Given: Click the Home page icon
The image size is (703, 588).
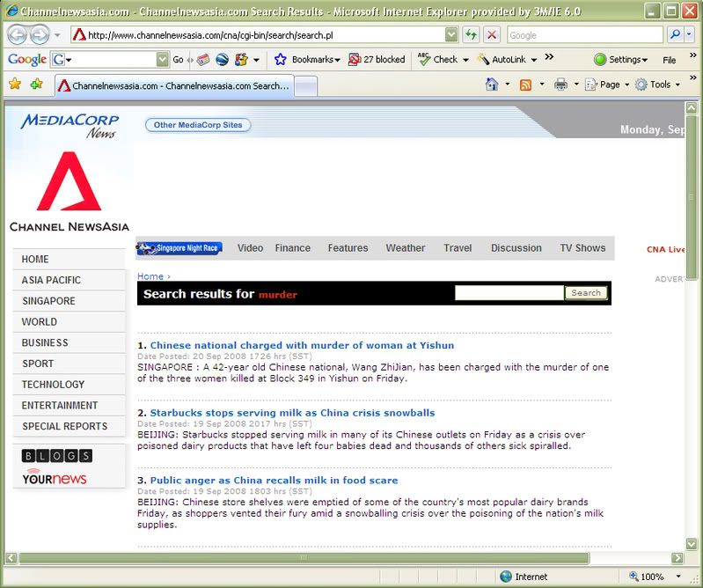Looking at the screenshot, I should [x=492, y=85].
